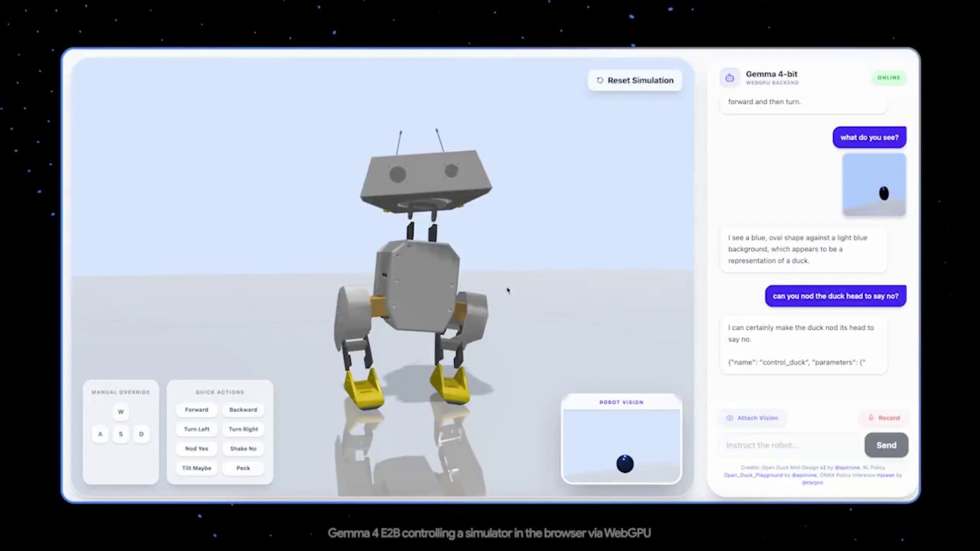Click the Gemma robot avatar icon
Viewport: 980px width, 551px height.
click(x=729, y=78)
